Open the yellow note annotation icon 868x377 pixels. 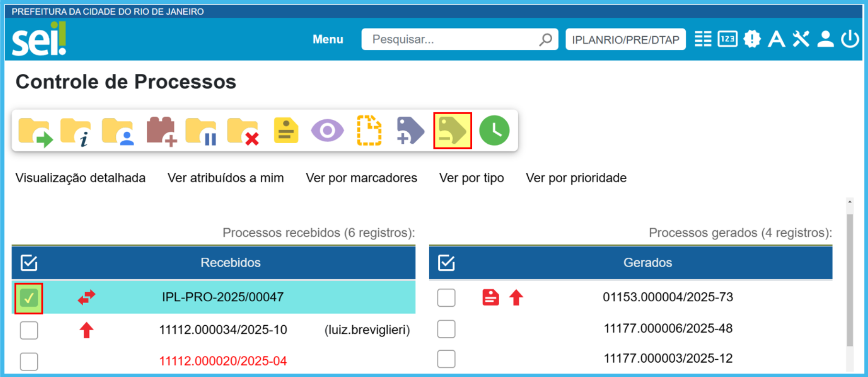click(x=286, y=131)
